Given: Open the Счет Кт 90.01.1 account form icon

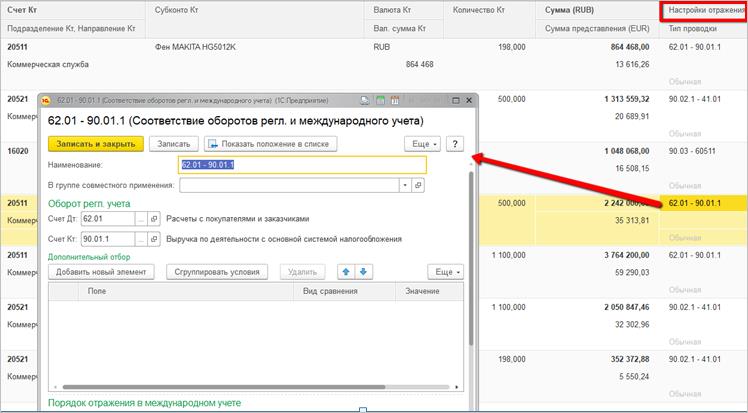Looking at the screenshot, I should coord(154,239).
